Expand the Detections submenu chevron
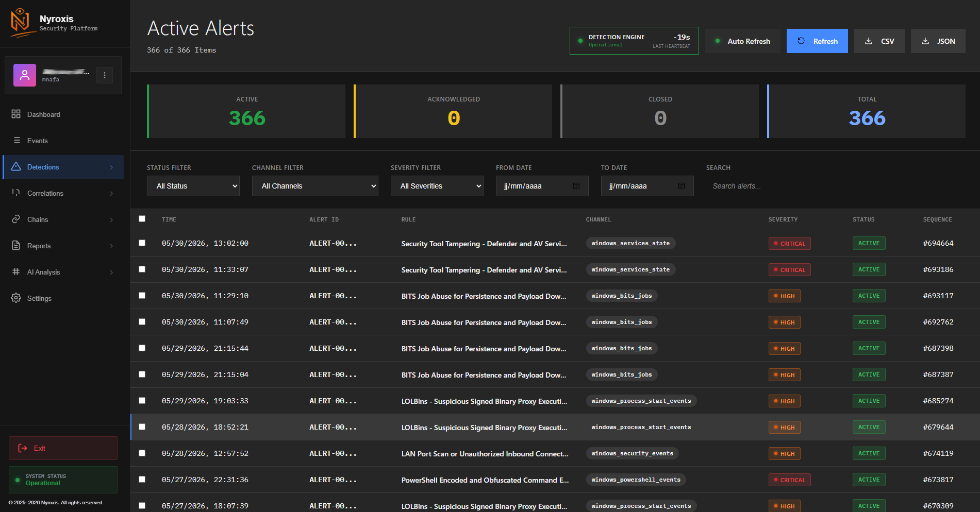This screenshot has width=980, height=512. pyautogui.click(x=111, y=167)
